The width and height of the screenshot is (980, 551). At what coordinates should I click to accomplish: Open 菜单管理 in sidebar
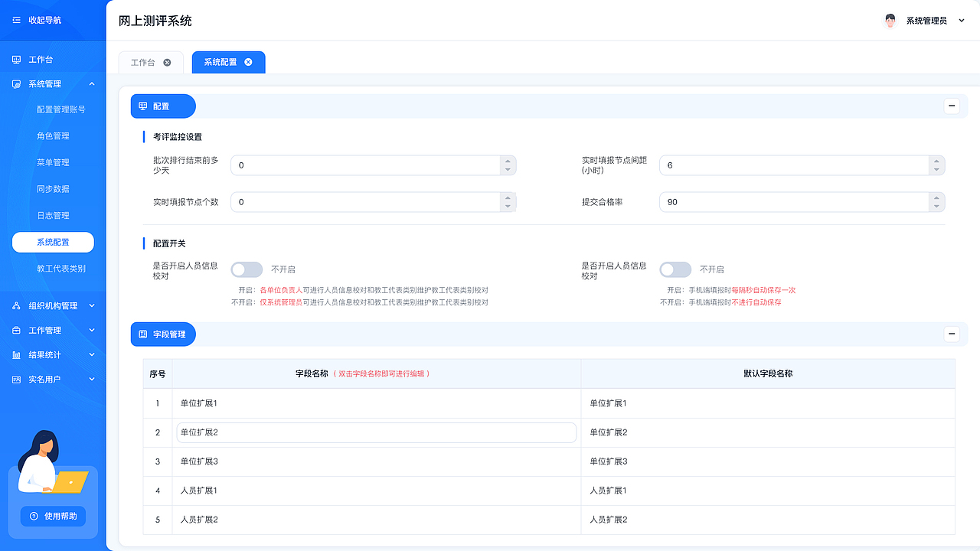[x=53, y=162]
